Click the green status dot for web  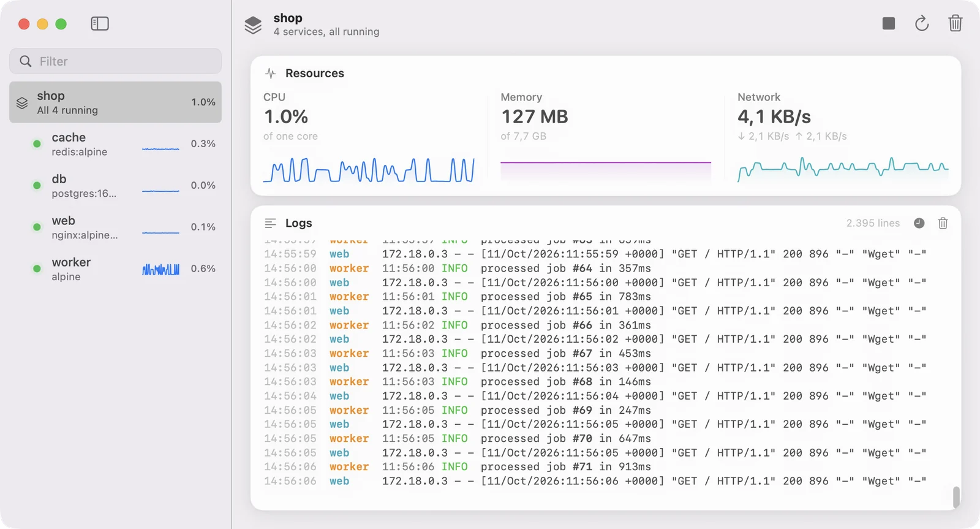[x=37, y=227]
